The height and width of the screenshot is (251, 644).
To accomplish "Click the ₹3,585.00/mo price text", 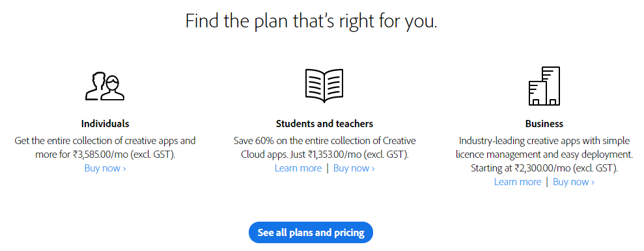I will pyautogui.click(x=104, y=155).
